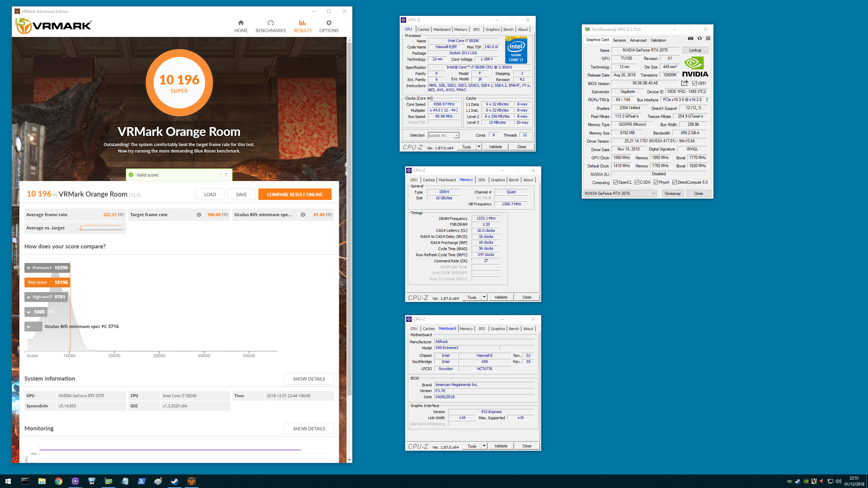
Task: Open PowerShell from the taskbar
Action: (x=141, y=481)
